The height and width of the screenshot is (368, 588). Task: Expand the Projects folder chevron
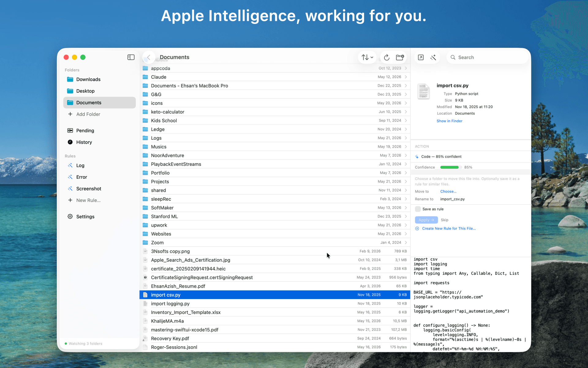click(406, 182)
